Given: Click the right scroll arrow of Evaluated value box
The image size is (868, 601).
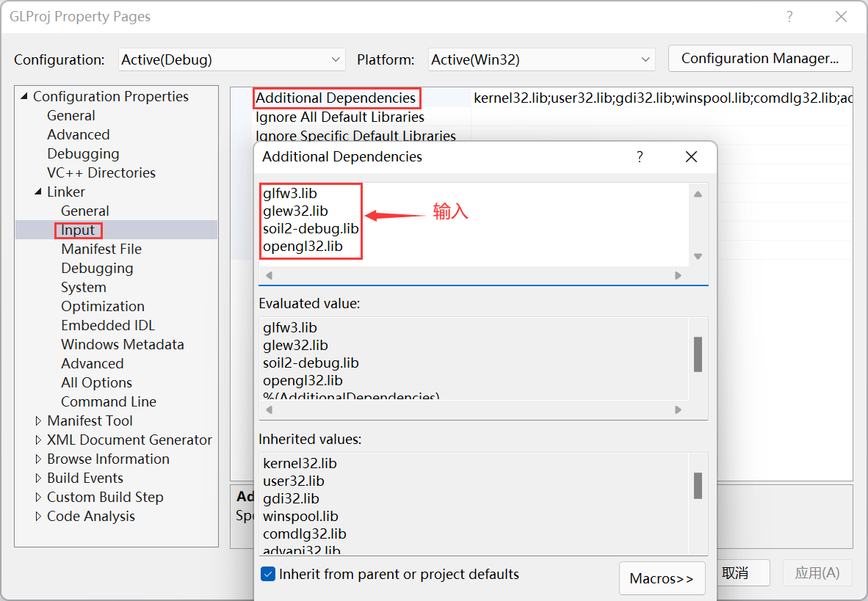Looking at the screenshot, I should tap(678, 410).
